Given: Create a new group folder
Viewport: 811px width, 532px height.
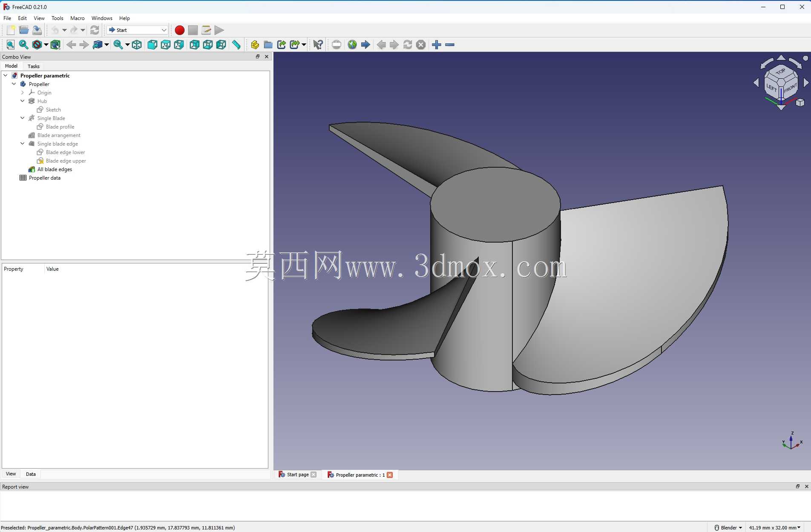Looking at the screenshot, I should point(268,45).
